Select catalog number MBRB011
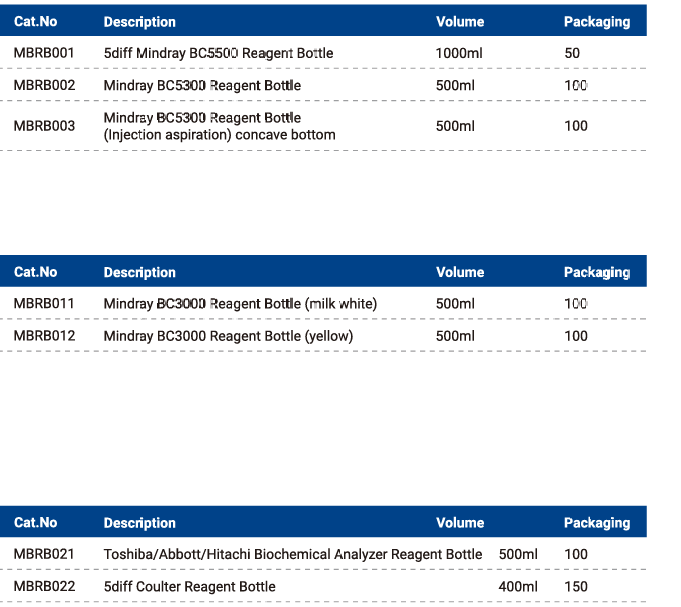Image resolution: width=681 pixels, height=607 pixels. [x=44, y=304]
